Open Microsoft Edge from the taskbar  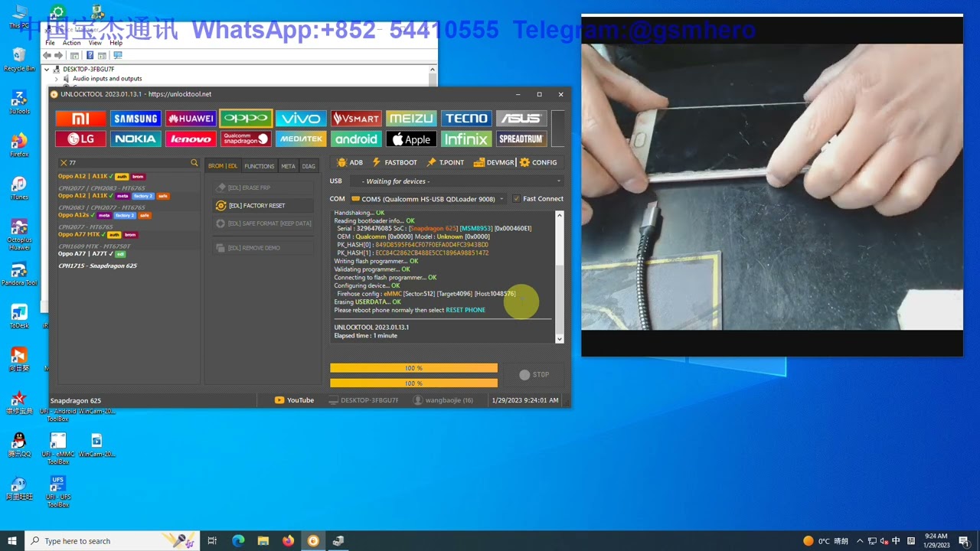pyautogui.click(x=238, y=541)
